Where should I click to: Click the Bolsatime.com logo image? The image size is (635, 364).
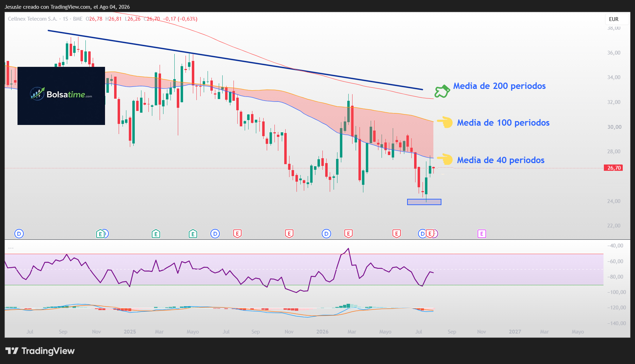[x=61, y=96]
